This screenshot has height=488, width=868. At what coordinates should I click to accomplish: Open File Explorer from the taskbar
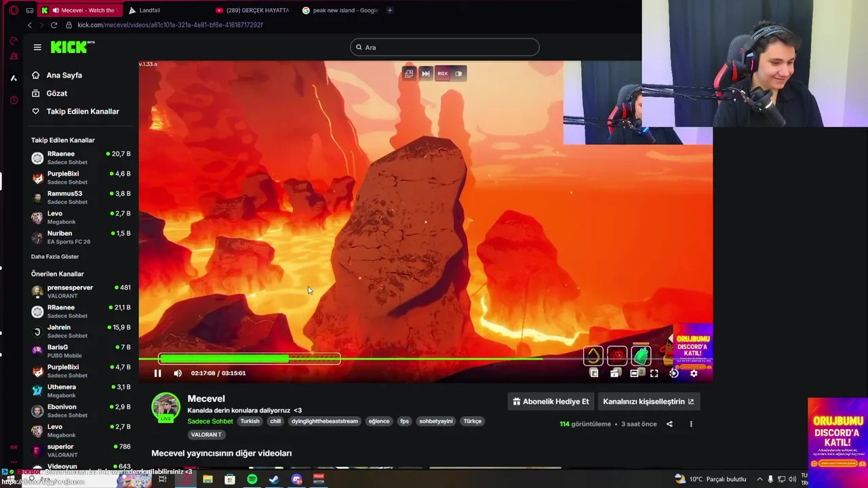point(208,479)
